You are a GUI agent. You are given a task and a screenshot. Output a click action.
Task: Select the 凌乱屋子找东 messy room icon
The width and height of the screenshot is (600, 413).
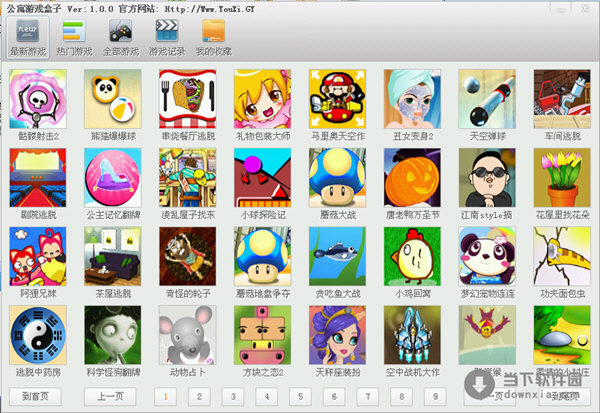tap(188, 178)
